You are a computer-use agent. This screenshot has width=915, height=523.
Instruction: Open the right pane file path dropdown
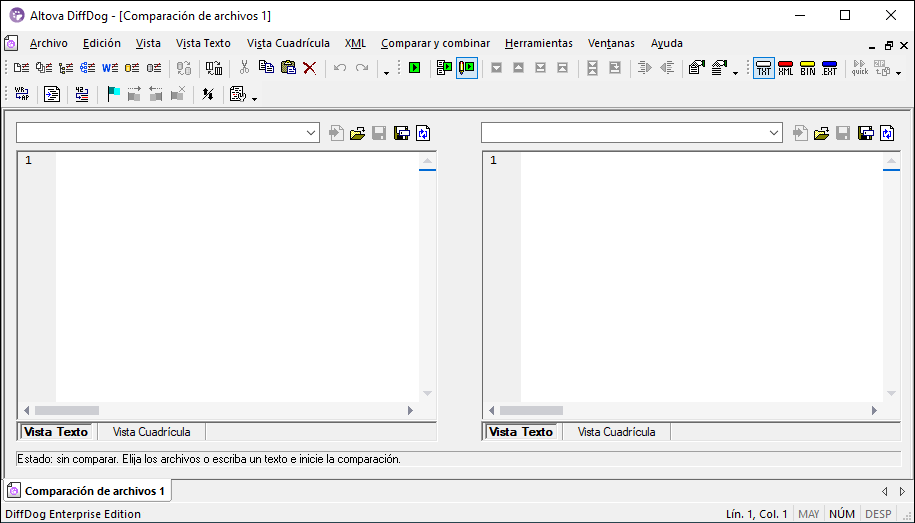point(774,133)
